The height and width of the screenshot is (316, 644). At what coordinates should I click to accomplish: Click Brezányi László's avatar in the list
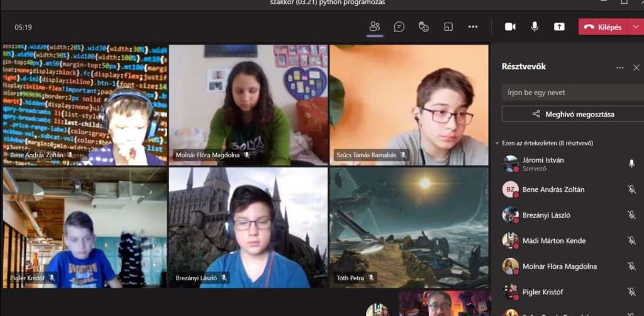pos(510,215)
